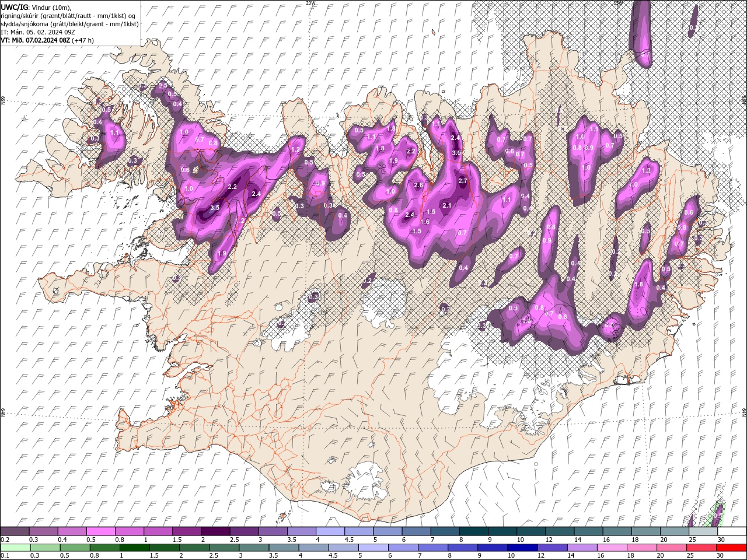This screenshot has width=747, height=560.
Task: Click the initial time 'IT: Mán. 05. 02. 2024 09Z'
Action: (x=37, y=32)
